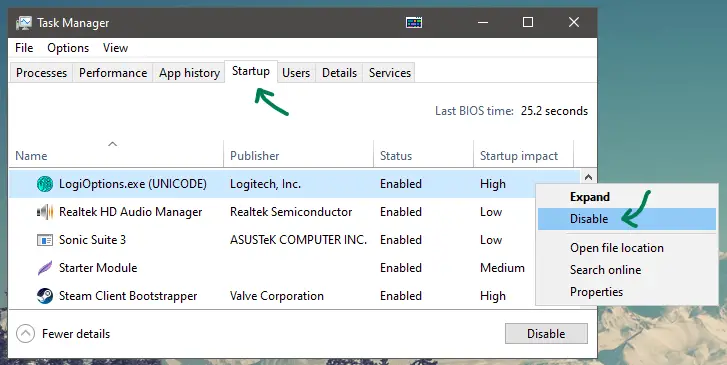Maximize the Task Manager window
727x365 pixels.
pyautogui.click(x=528, y=22)
